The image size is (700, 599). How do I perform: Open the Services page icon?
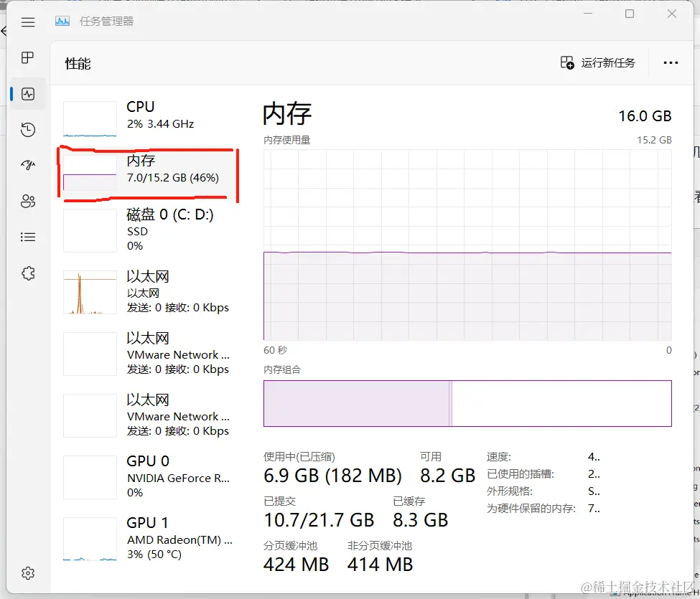(28, 273)
